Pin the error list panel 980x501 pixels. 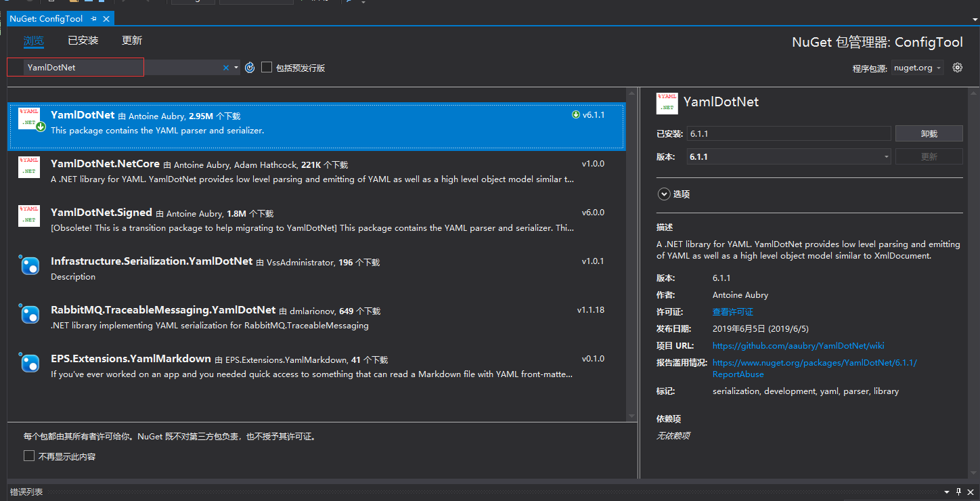click(x=958, y=492)
